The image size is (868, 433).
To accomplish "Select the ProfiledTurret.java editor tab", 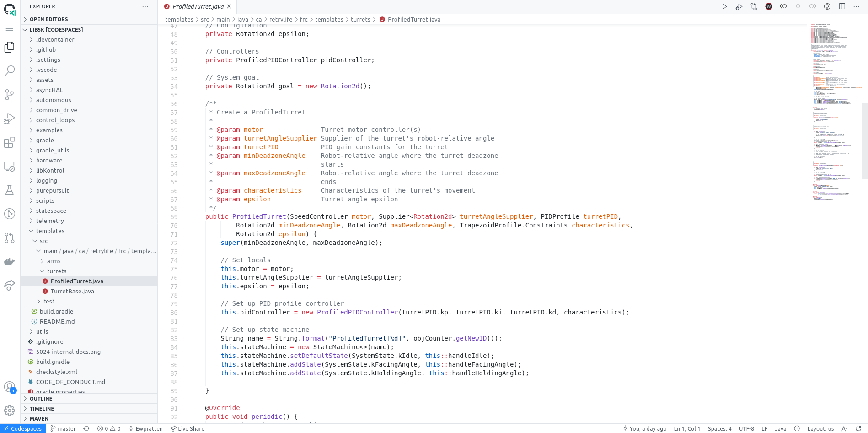I will coord(198,6).
